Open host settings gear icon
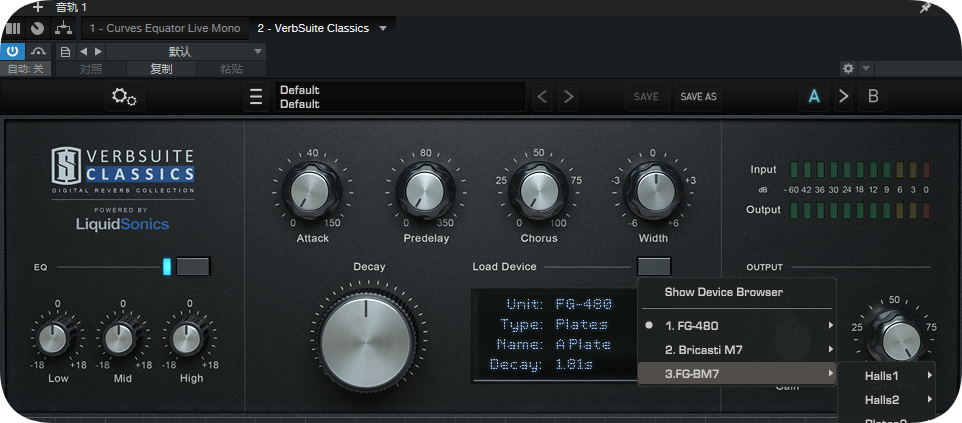The image size is (962, 423). pyautogui.click(x=848, y=69)
